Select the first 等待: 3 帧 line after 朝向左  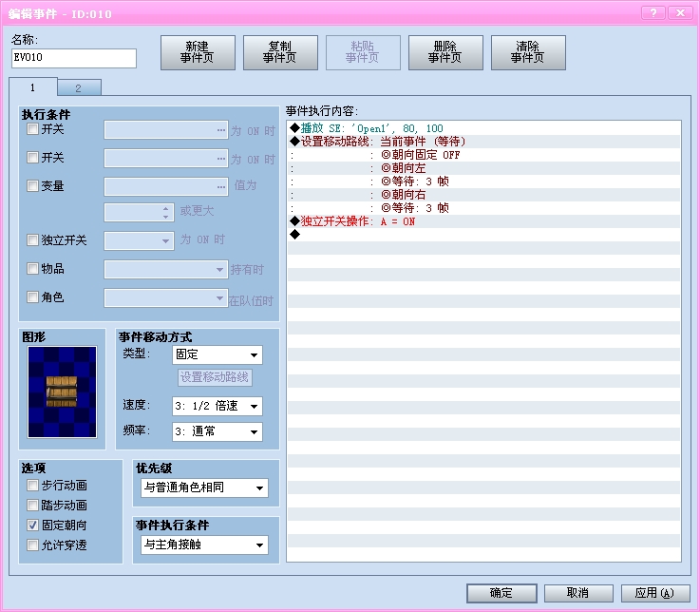pyautogui.click(x=484, y=182)
